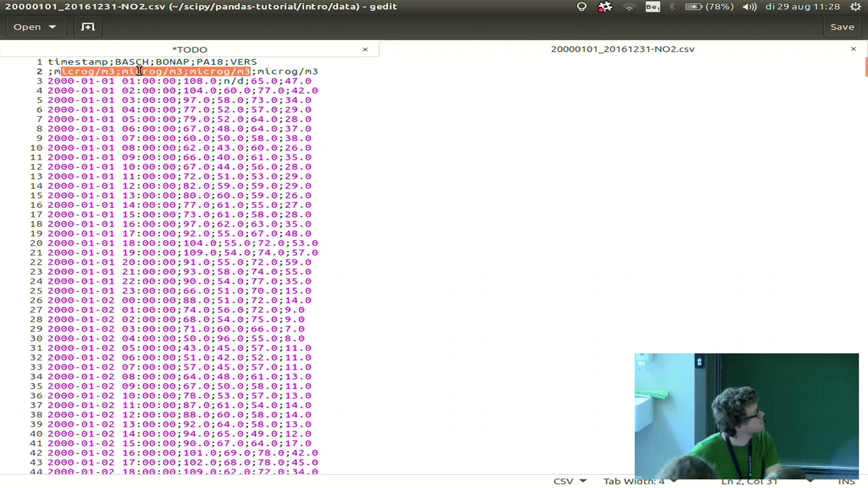
Task: Click the presenter webcam video overlay
Action: tap(746, 416)
